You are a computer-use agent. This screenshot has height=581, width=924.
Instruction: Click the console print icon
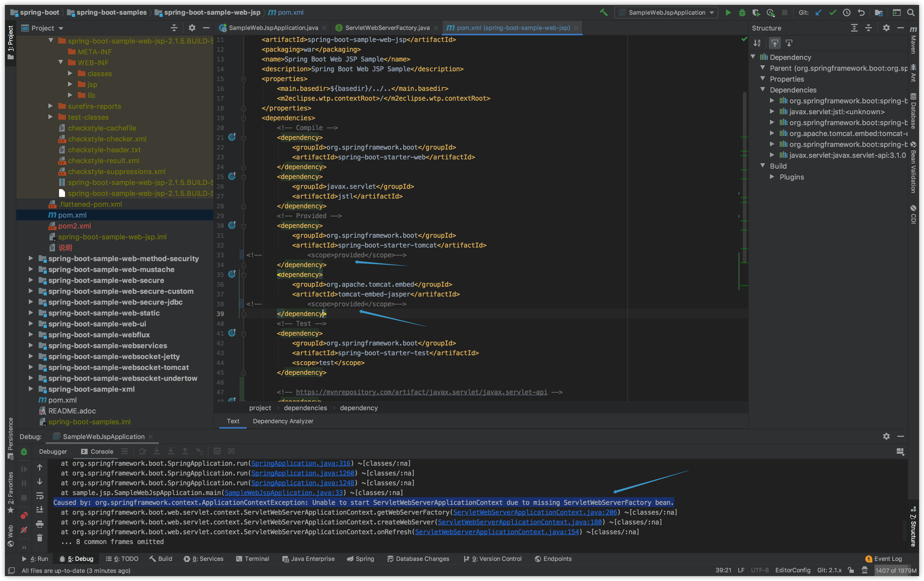(x=39, y=524)
